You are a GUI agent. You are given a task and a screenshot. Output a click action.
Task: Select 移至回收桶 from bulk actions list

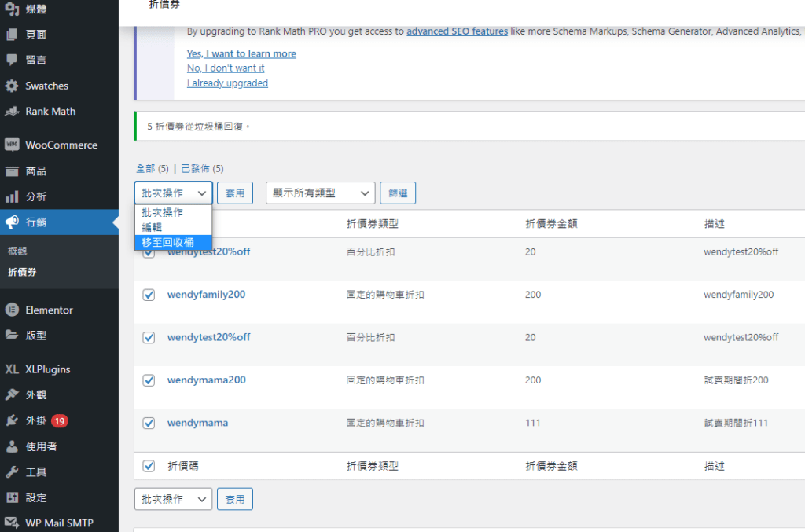click(x=167, y=242)
